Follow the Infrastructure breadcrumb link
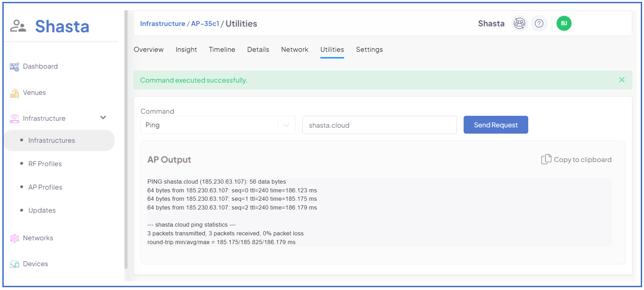Viewport: 644px width, 290px height. [x=162, y=24]
